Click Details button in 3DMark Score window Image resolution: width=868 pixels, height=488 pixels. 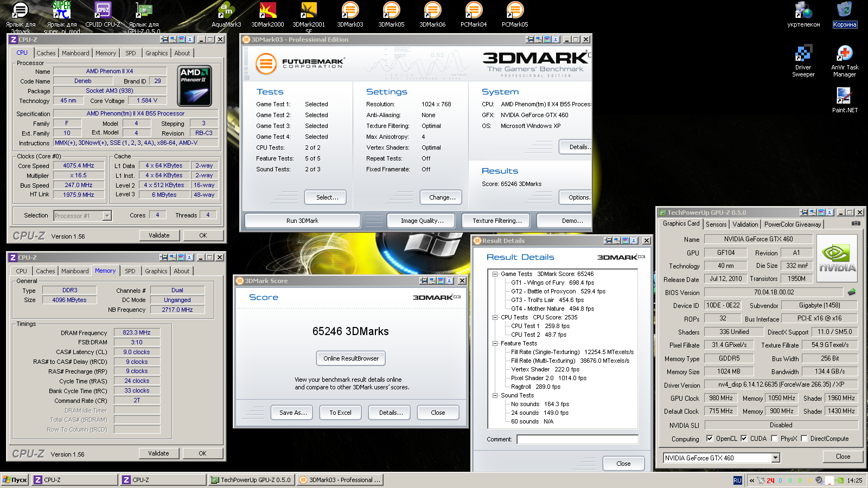pos(391,413)
